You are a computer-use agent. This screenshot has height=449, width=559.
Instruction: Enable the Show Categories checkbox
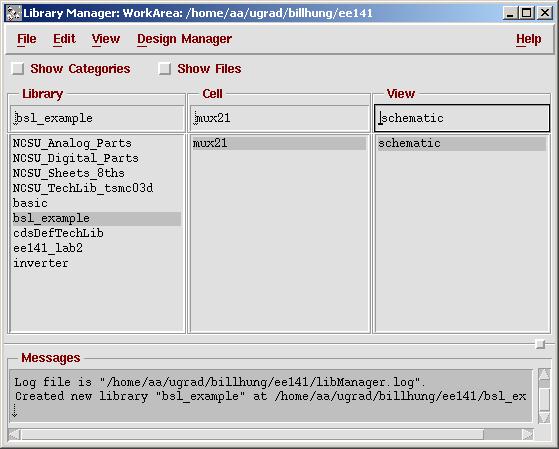pyautogui.click(x=17, y=68)
